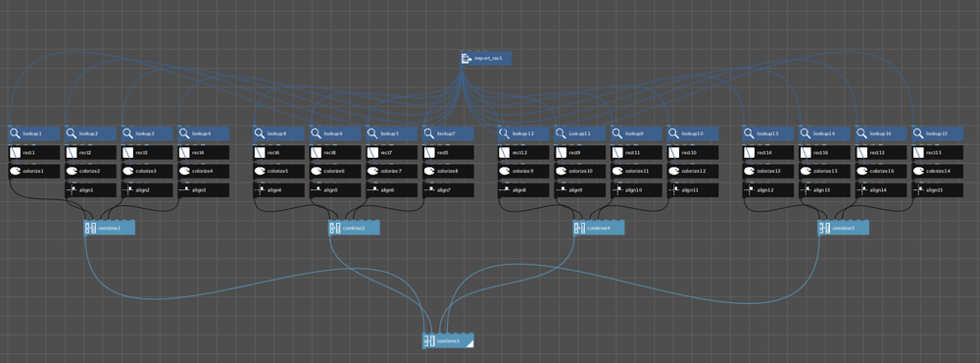Click the magnifier icon on lookup10
The height and width of the screenshot is (363, 980).
674,133
